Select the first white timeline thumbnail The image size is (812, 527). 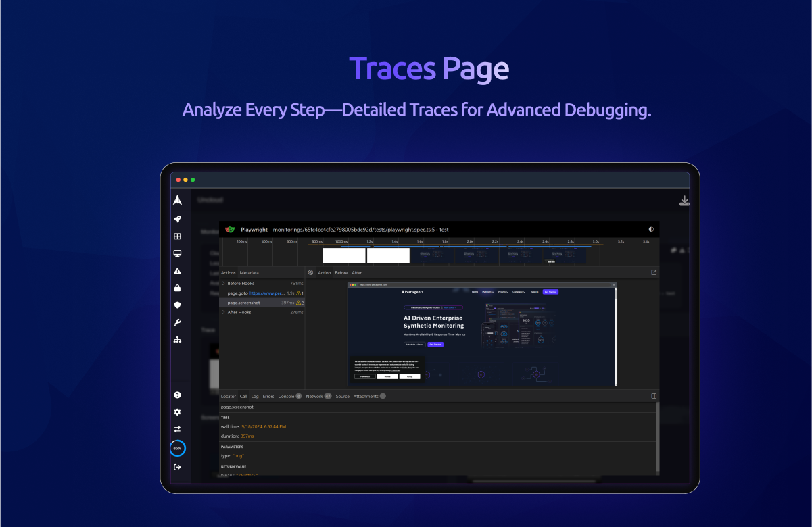344,255
